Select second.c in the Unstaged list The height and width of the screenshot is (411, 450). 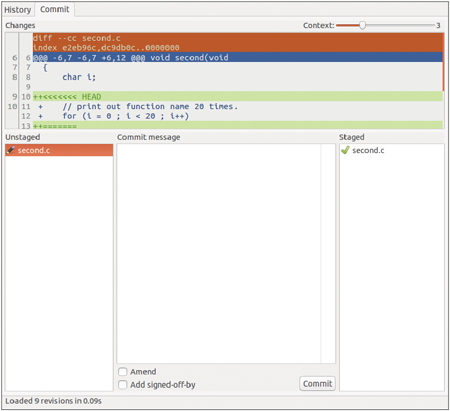coord(59,150)
